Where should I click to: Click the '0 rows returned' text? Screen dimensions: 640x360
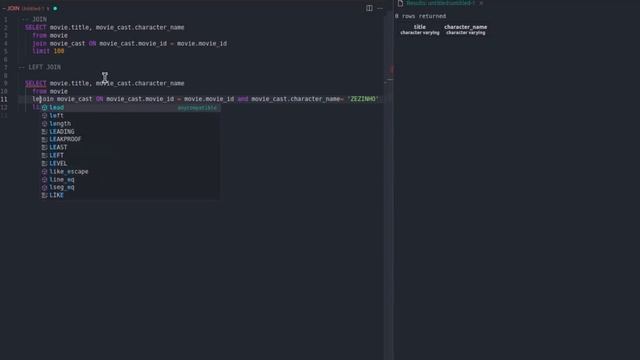pyautogui.click(x=420, y=16)
